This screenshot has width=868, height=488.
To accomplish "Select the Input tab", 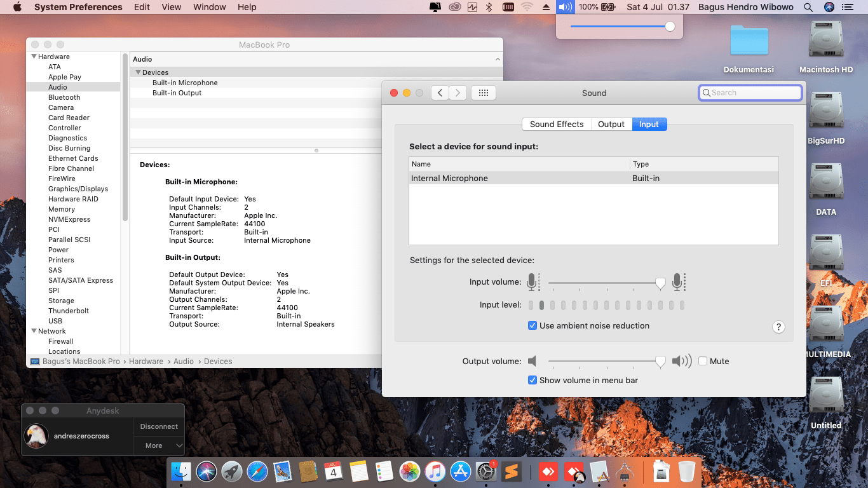I will point(649,124).
